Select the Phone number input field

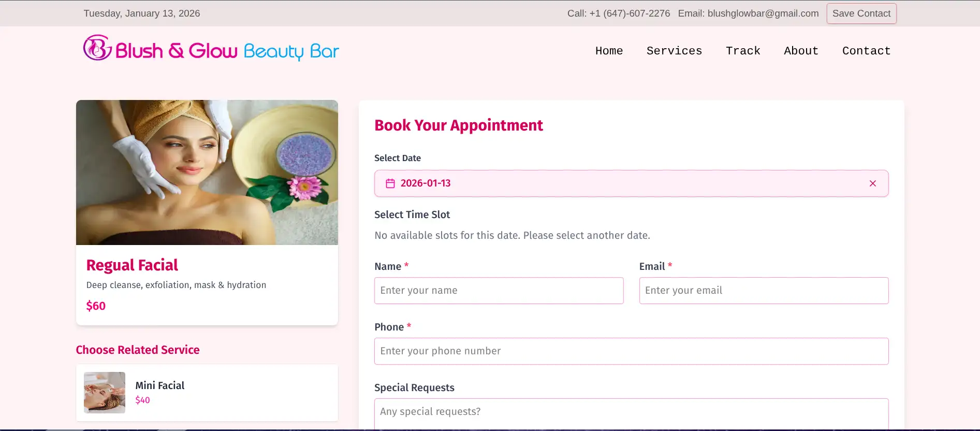pyautogui.click(x=631, y=351)
